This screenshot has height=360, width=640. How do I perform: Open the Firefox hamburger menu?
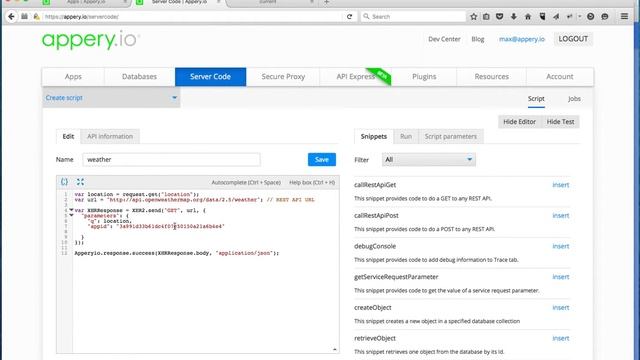(x=624, y=17)
